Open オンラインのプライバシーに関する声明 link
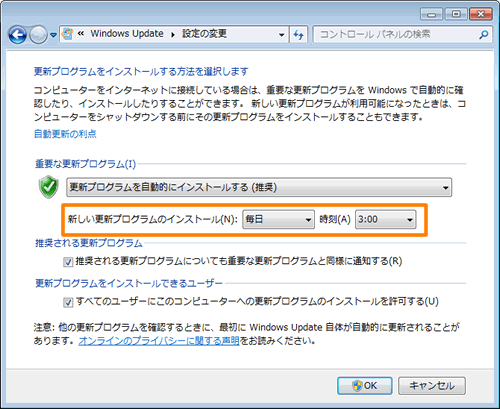 pyautogui.click(x=159, y=341)
